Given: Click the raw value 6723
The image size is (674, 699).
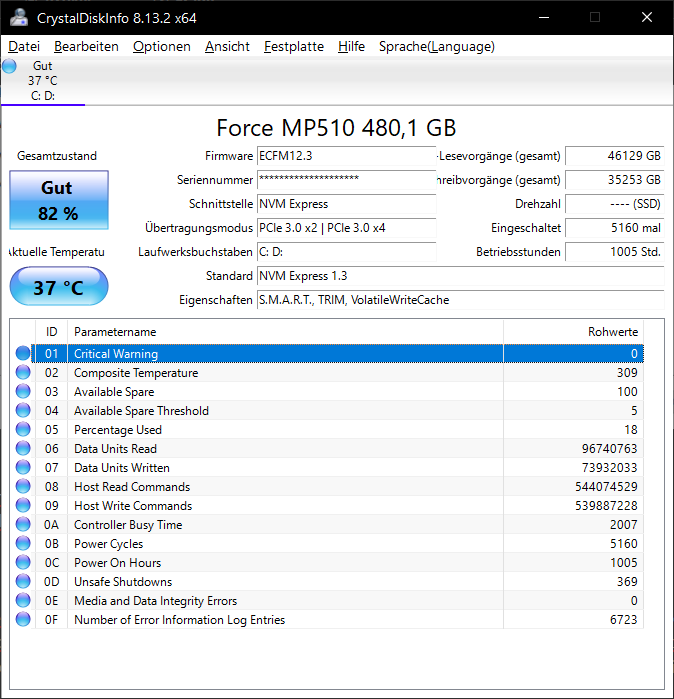Looking at the screenshot, I should coord(624,620).
